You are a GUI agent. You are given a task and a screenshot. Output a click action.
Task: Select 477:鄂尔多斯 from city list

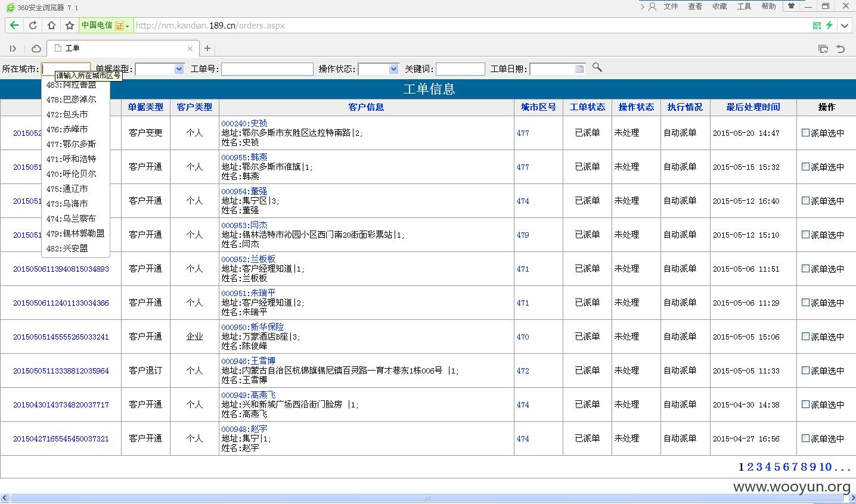71,144
